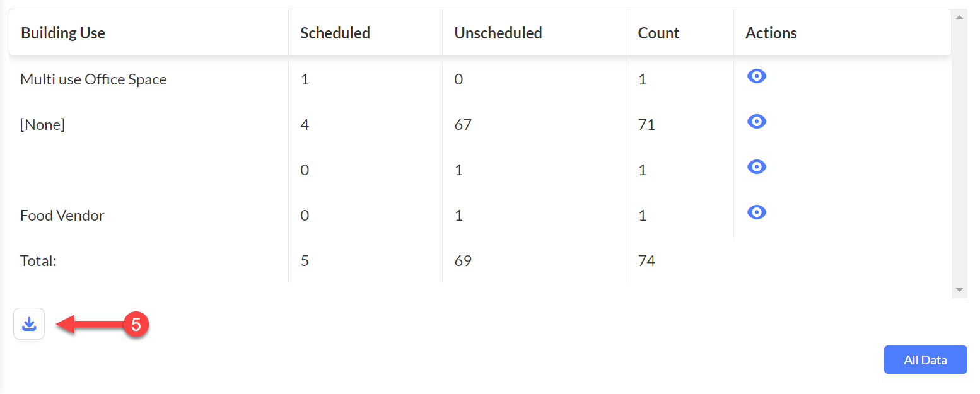This screenshot has width=980, height=394.
Task: Click the All Data button
Action: (925, 360)
